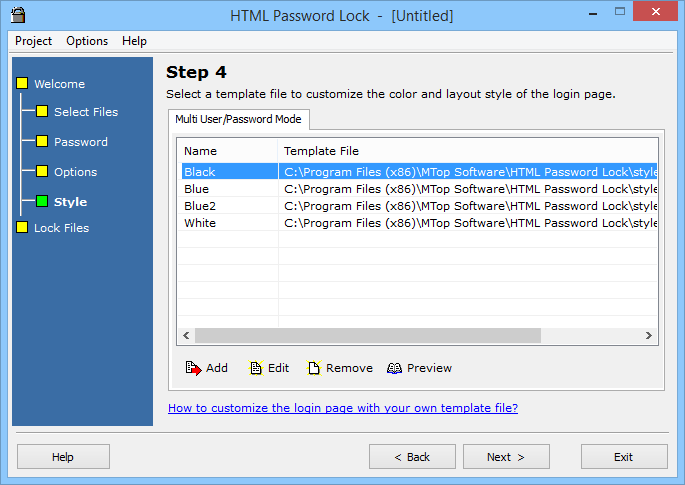Click the Add template icon

(193, 368)
